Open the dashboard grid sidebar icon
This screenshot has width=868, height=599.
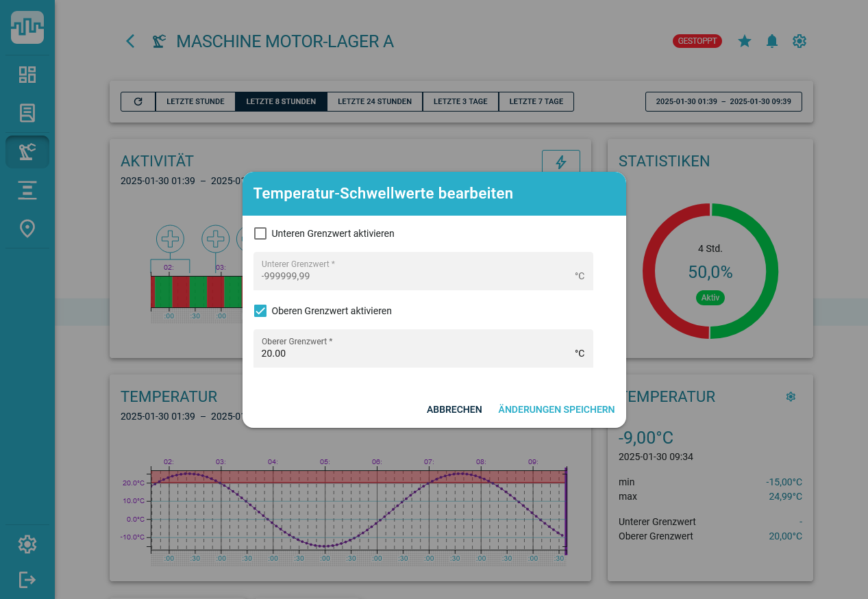(27, 75)
